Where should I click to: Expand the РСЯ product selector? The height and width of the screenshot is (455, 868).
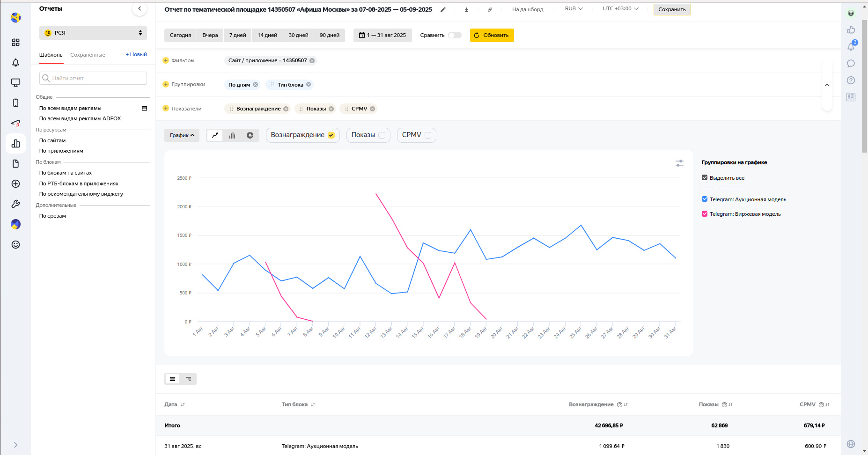(x=93, y=33)
